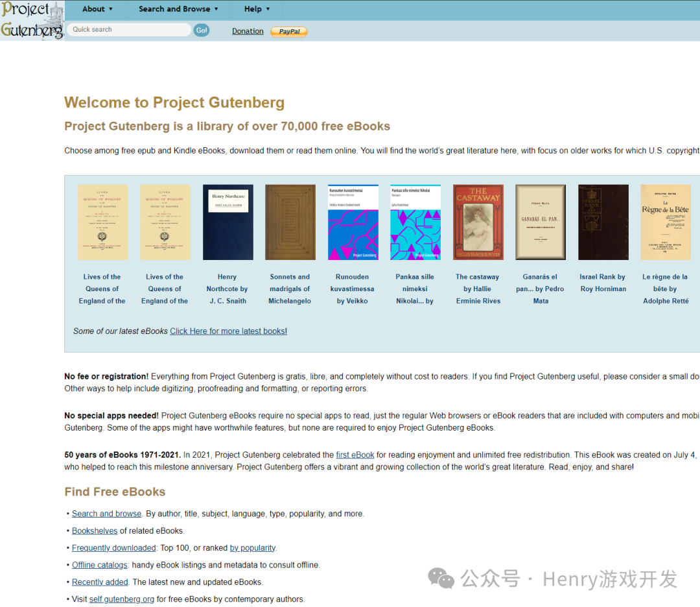Click Here for more latest books link
This screenshot has height=607, width=700.
coord(228,331)
